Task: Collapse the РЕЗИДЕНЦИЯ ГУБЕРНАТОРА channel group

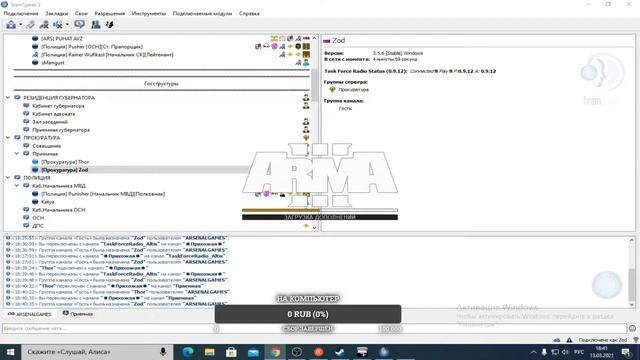Action: pos(8,98)
